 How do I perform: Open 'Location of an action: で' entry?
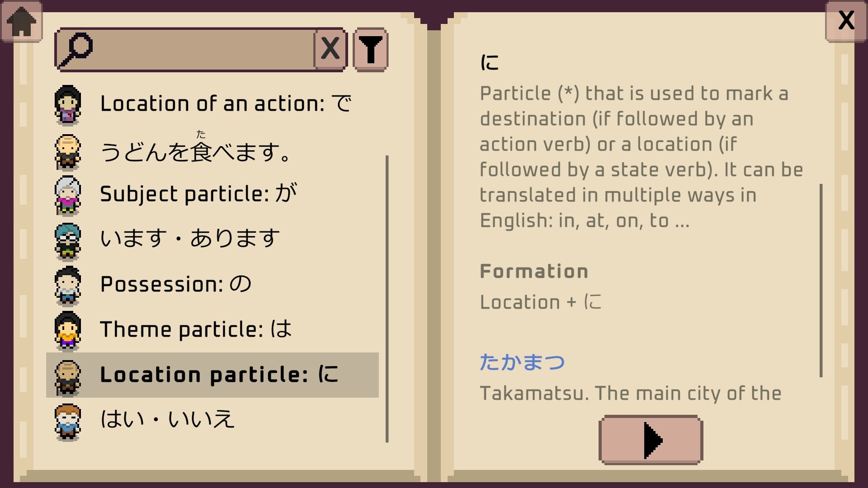coord(225,104)
